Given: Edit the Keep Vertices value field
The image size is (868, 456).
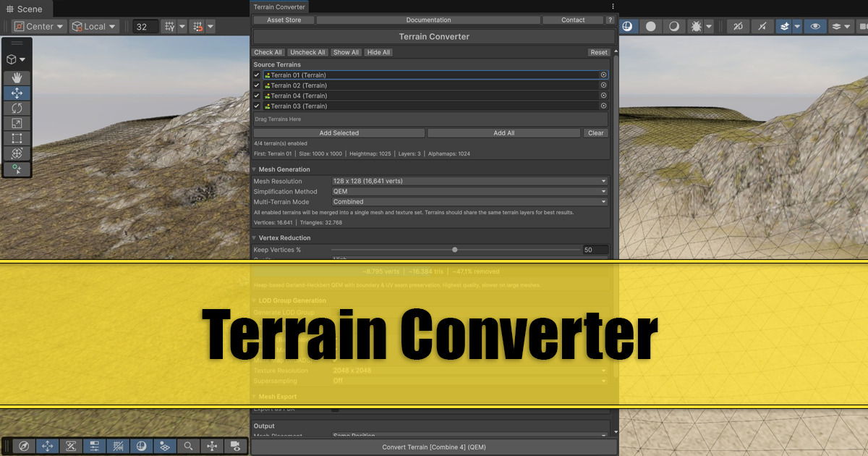Looking at the screenshot, I should pos(595,250).
